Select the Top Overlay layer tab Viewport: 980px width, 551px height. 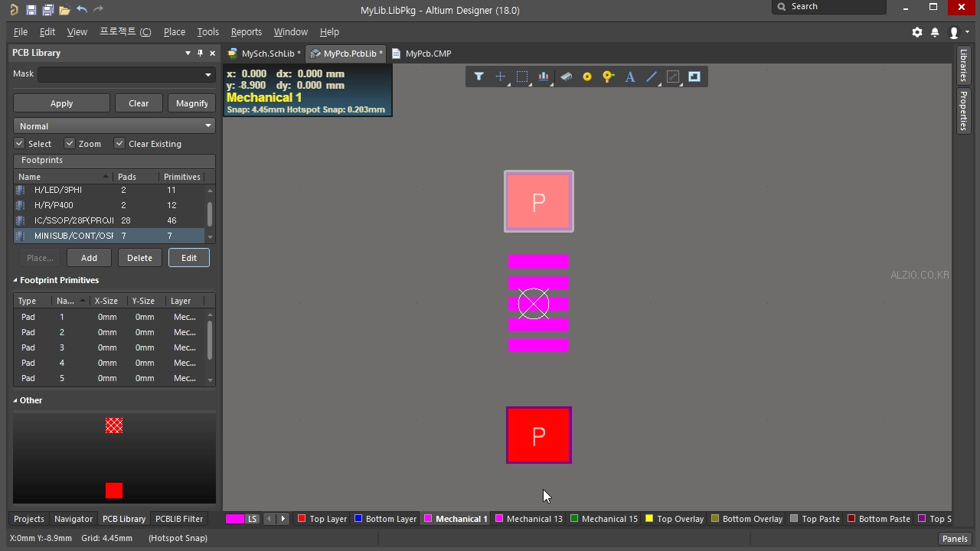(674, 519)
